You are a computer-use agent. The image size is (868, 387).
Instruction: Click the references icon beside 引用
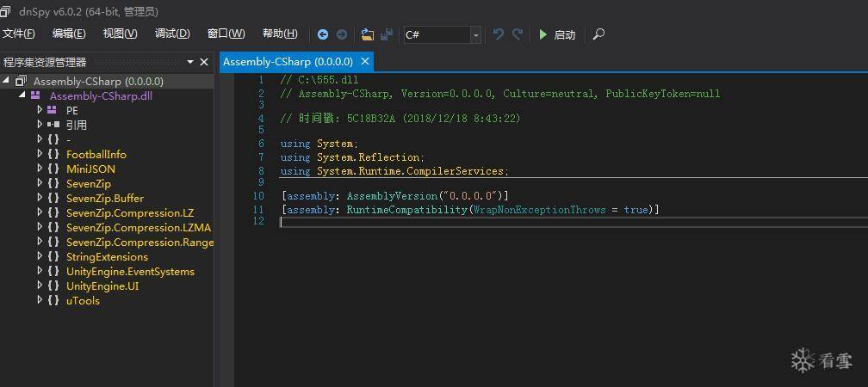click(x=53, y=125)
